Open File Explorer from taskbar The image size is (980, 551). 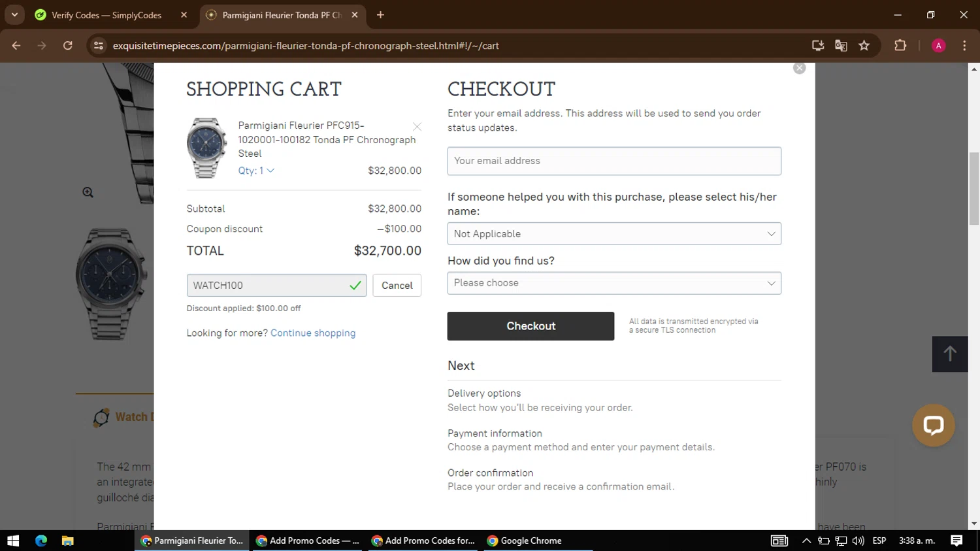(67, 541)
